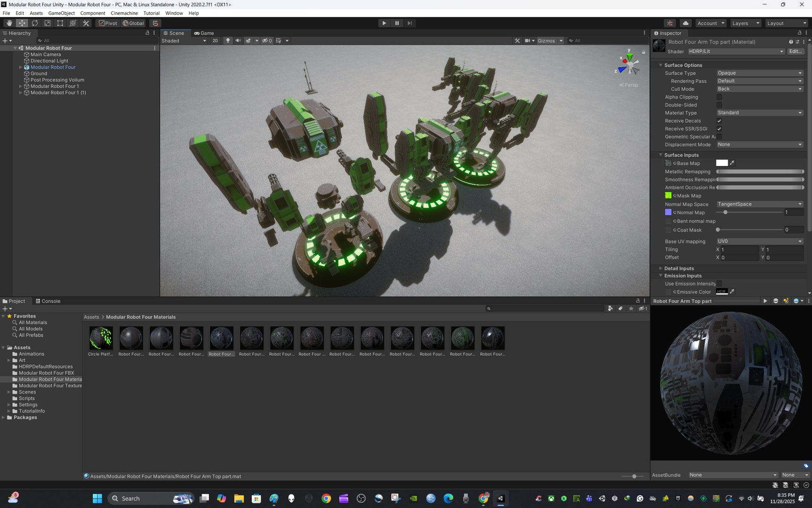The image size is (812, 508).
Task: Uncheck Receive Decals
Action: click(719, 121)
